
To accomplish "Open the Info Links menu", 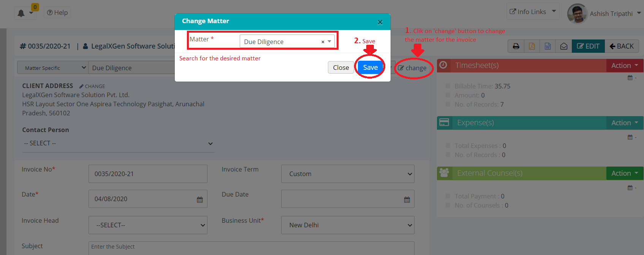I will (533, 12).
